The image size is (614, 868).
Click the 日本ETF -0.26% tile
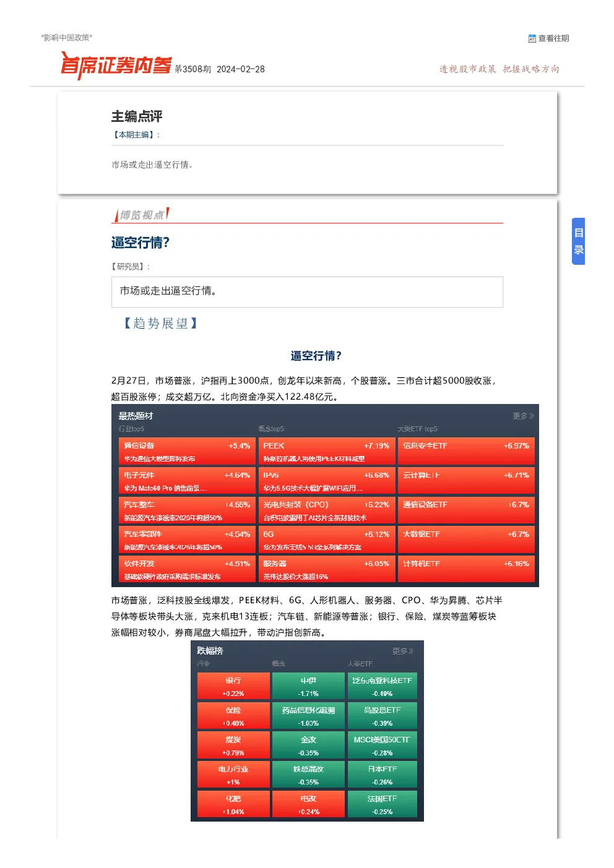coord(382,775)
